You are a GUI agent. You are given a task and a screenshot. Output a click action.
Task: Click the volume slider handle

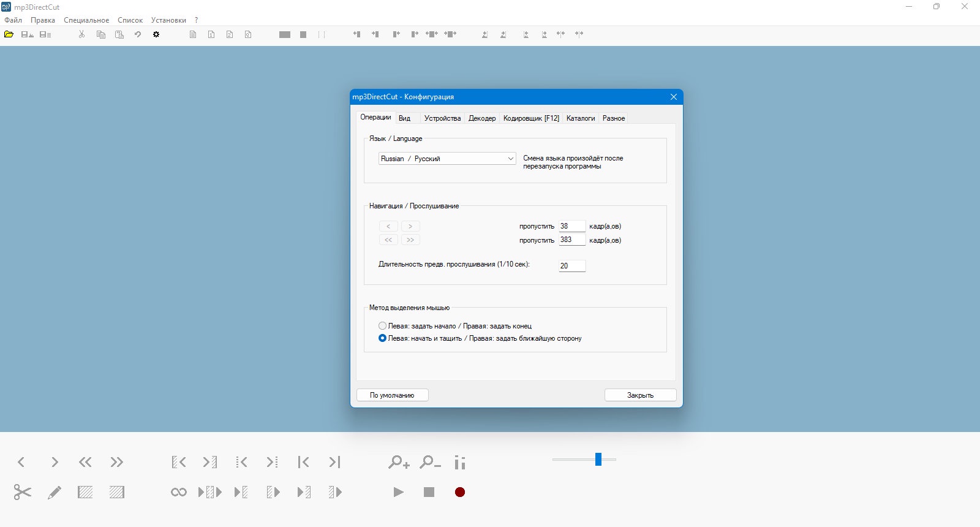[x=598, y=460]
